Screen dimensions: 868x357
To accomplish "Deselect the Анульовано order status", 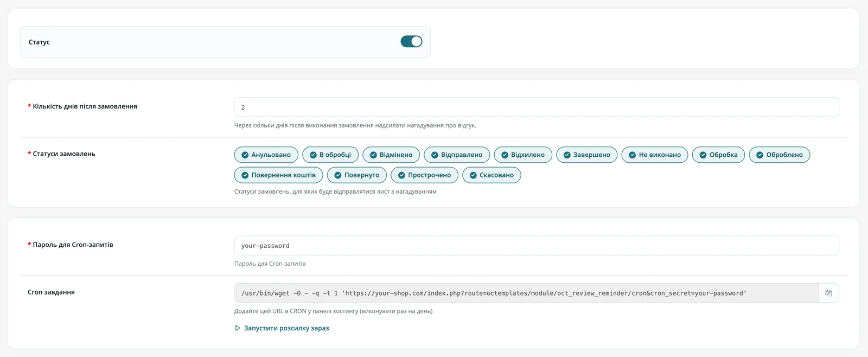I will 266,155.
